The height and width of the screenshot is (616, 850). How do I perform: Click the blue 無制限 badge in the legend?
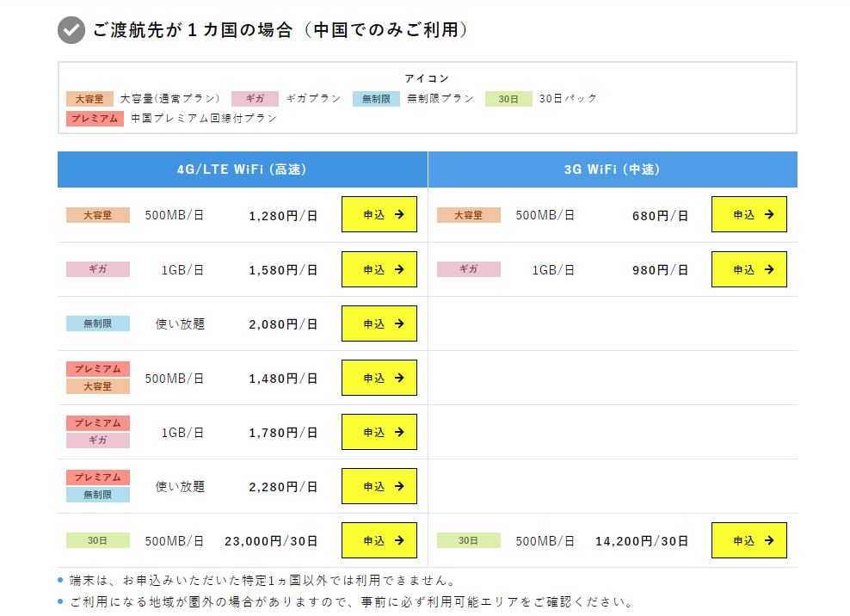pos(376,99)
